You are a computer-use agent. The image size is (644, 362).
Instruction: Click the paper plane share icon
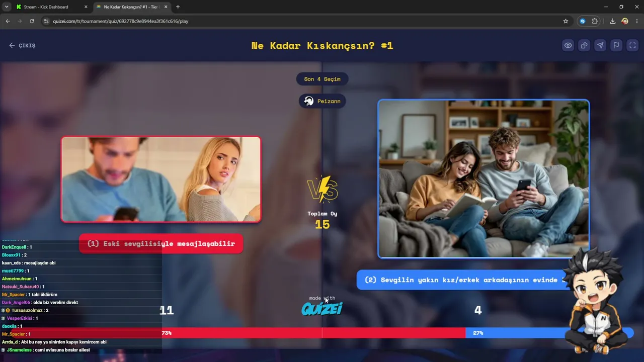[x=600, y=45]
